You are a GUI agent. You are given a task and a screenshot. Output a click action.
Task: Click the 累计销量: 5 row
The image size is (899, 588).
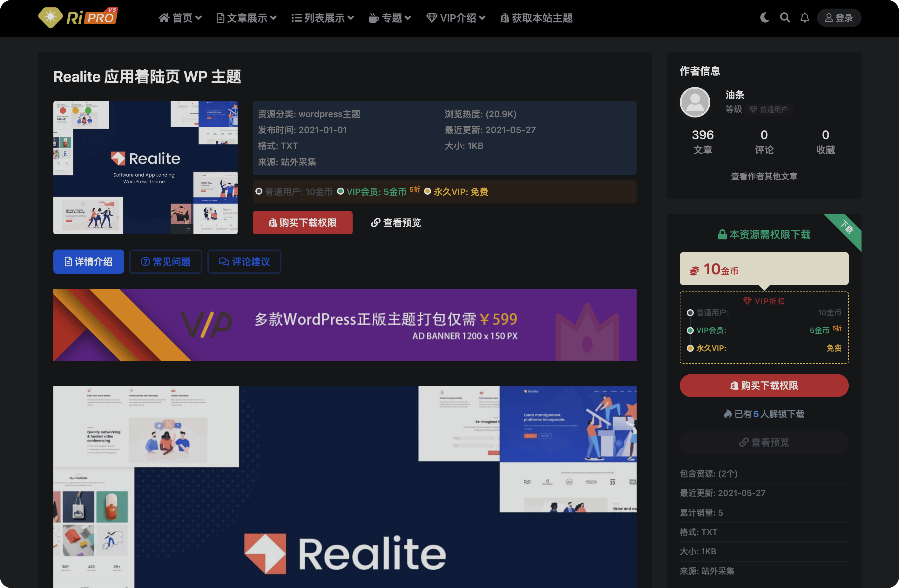pyautogui.click(x=764, y=512)
